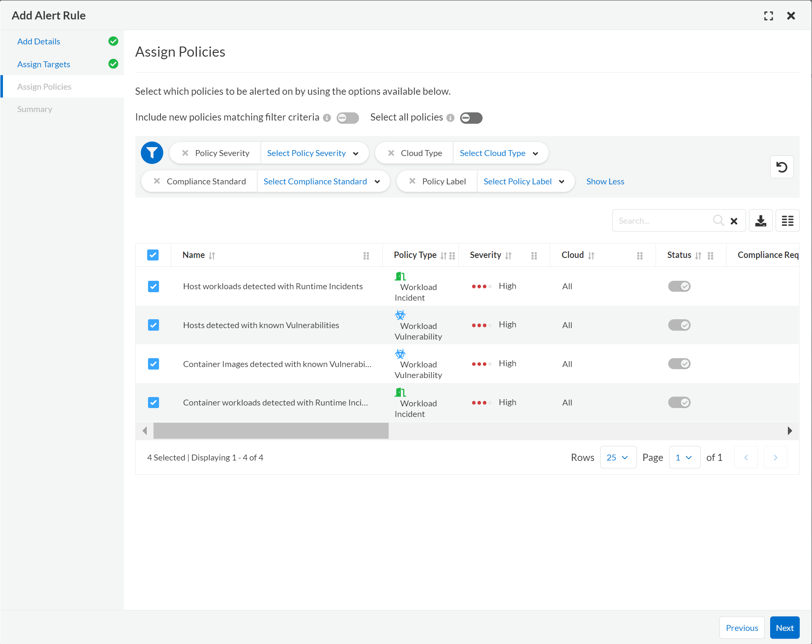Uncheck Host workloads detected with Runtime Incidents
This screenshot has height=644, width=812.
[154, 286]
